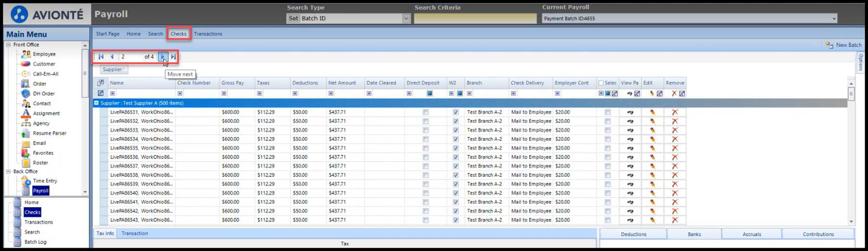Switch to the Transactions tab
Viewport: 868px width, 251px height.
[x=208, y=34]
